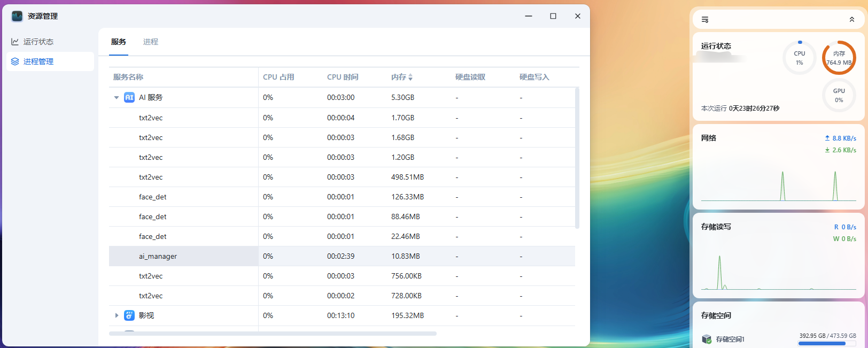Click the Resource Manager app icon in title bar
The image size is (868, 348).
pos(17,16)
